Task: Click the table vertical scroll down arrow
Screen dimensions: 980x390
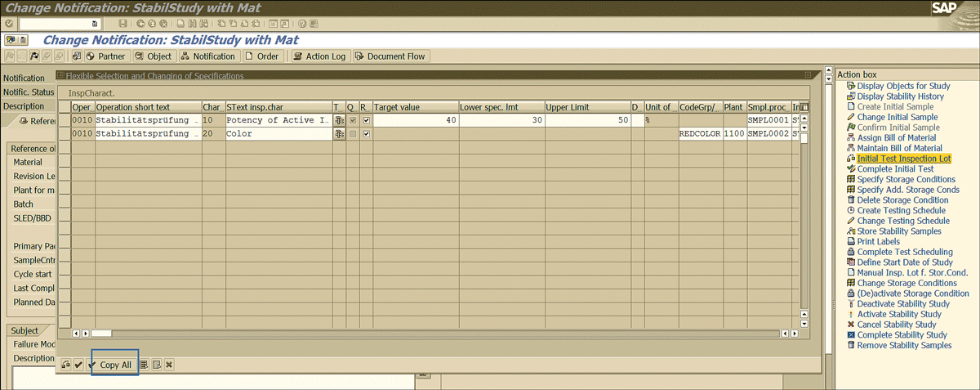Action: [x=804, y=324]
